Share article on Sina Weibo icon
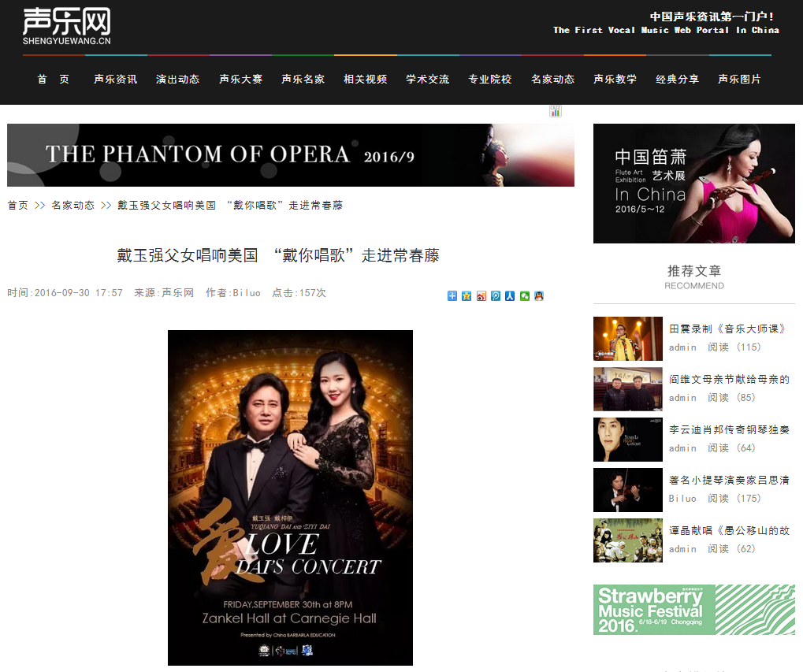 point(481,296)
